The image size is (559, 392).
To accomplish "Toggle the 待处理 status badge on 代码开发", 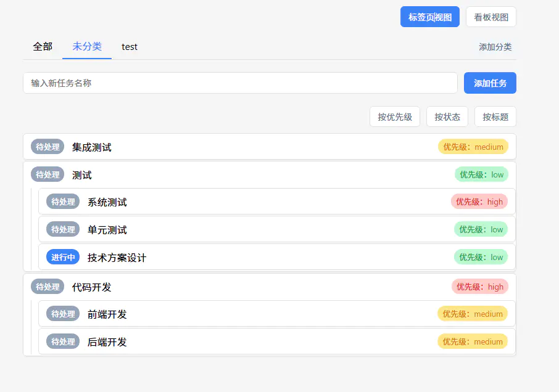I will 48,287.
